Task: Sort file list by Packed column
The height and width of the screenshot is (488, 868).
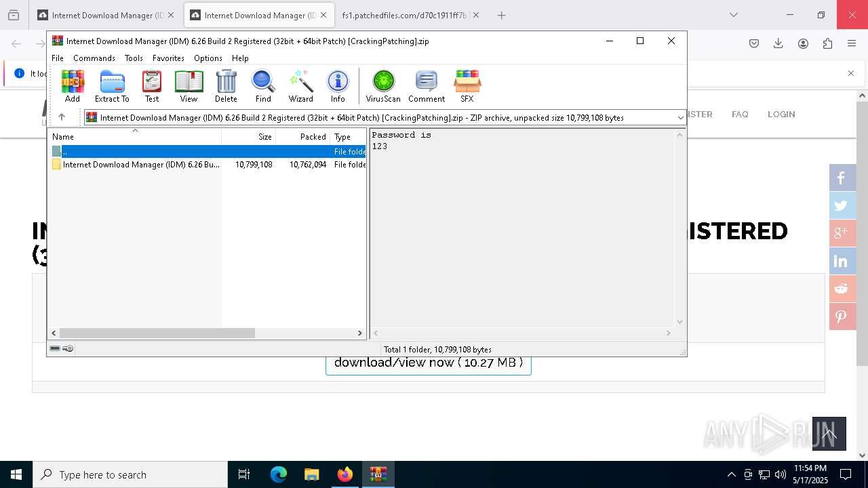Action: click(x=303, y=137)
